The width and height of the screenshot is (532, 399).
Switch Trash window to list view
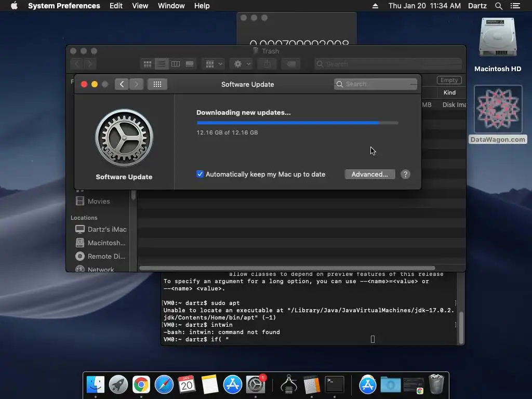[162, 64]
